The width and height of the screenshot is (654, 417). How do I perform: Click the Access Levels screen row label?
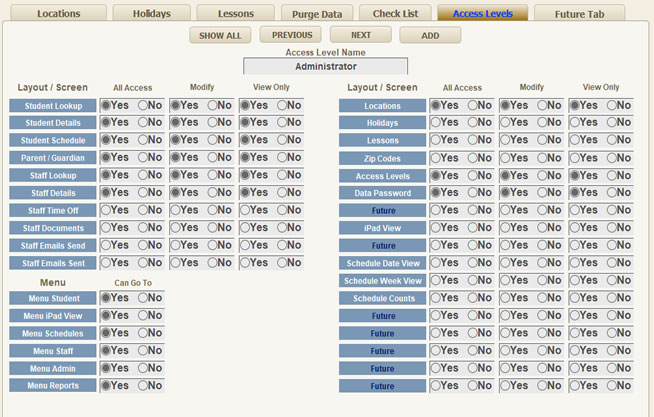click(x=382, y=176)
